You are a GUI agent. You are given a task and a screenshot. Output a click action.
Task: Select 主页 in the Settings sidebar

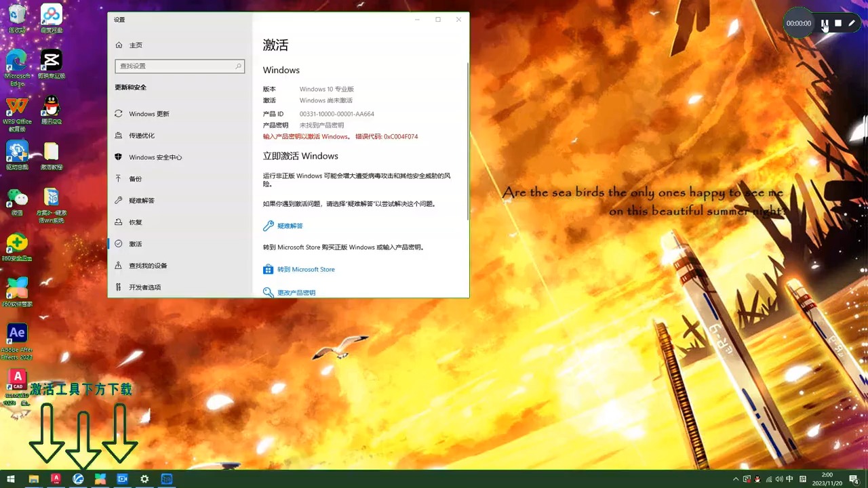click(x=135, y=45)
